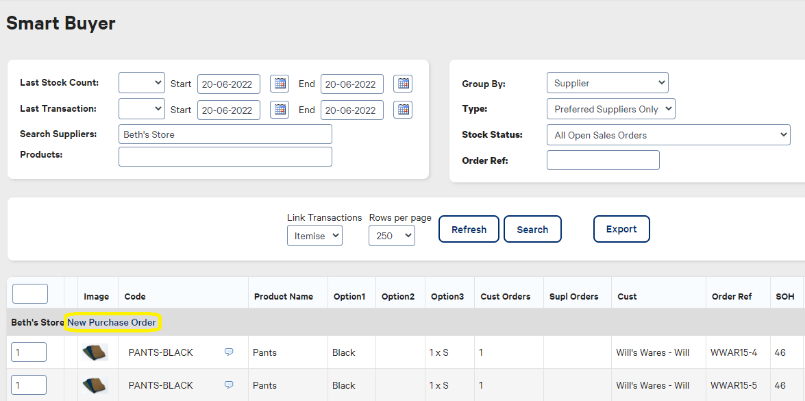
Task: Focus the Order Ref input field
Action: pyautogui.click(x=603, y=160)
